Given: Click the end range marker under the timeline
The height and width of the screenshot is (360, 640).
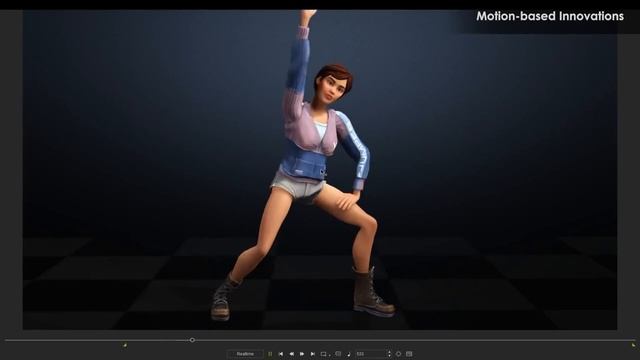Looking at the screenshot, I should coord(633,346).
